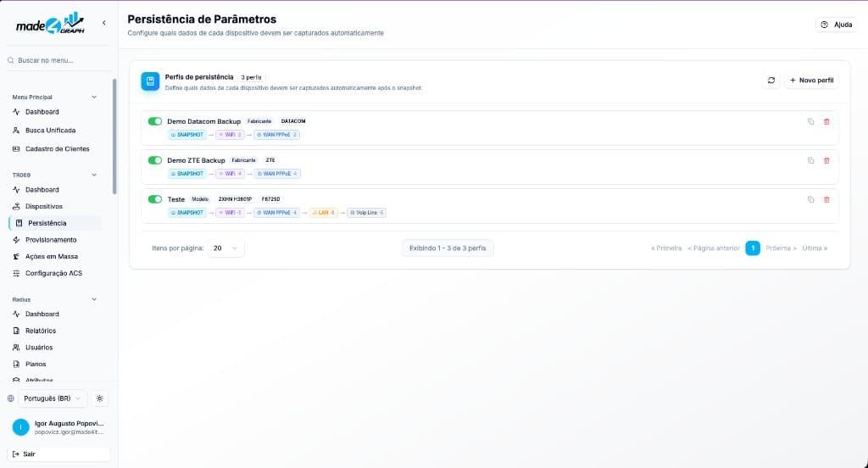Disable the Demo ZTE Backup profile toggle
This screenshot has height=468, width=868.
[155, 160]
